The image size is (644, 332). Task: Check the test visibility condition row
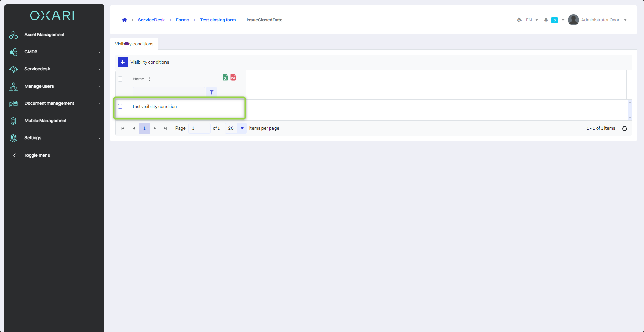120,107
